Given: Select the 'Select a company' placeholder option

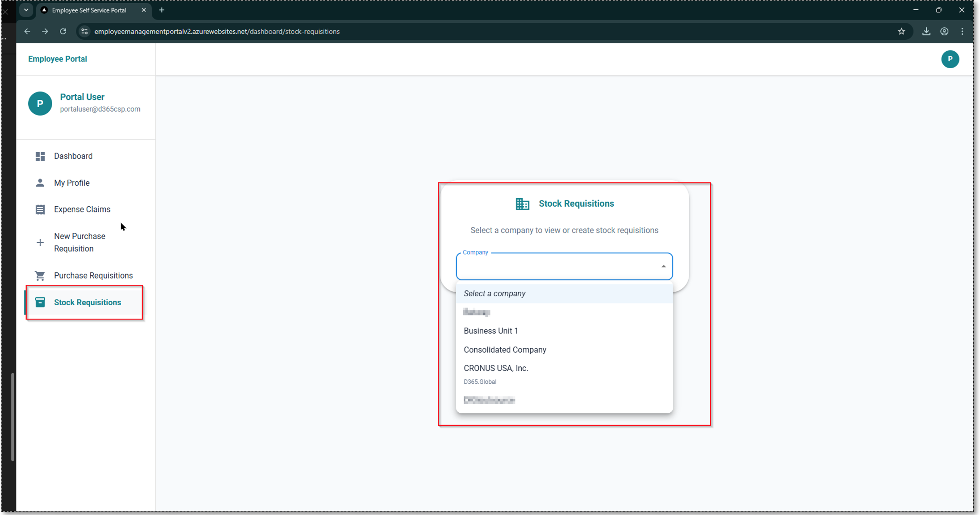Looking at the screenshot, I should point(494,294).
